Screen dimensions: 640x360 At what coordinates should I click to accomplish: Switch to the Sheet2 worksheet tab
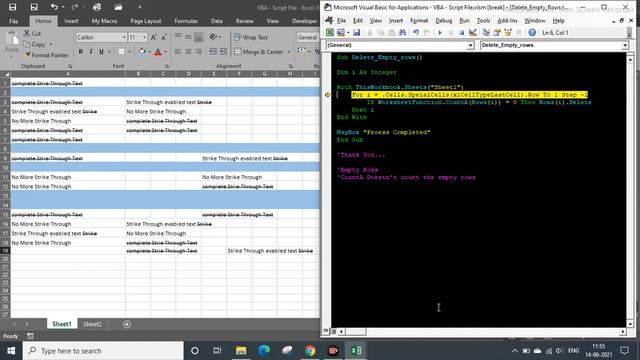coord(92,324)
